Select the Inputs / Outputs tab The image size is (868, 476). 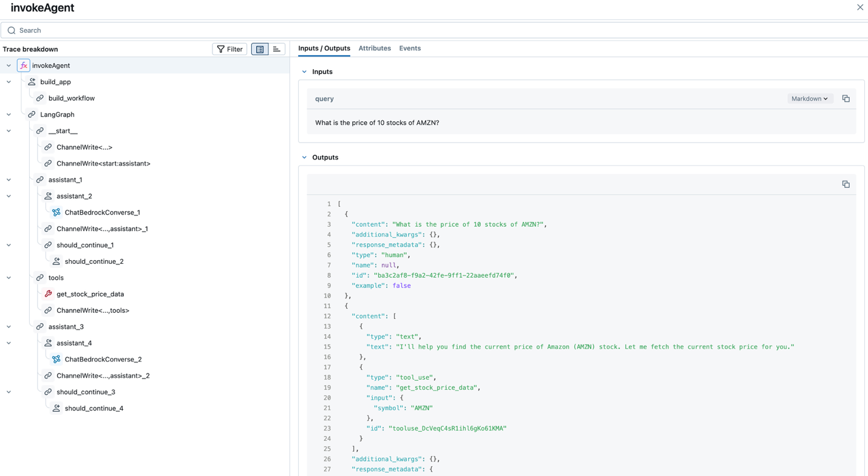(x=324, y=49)
